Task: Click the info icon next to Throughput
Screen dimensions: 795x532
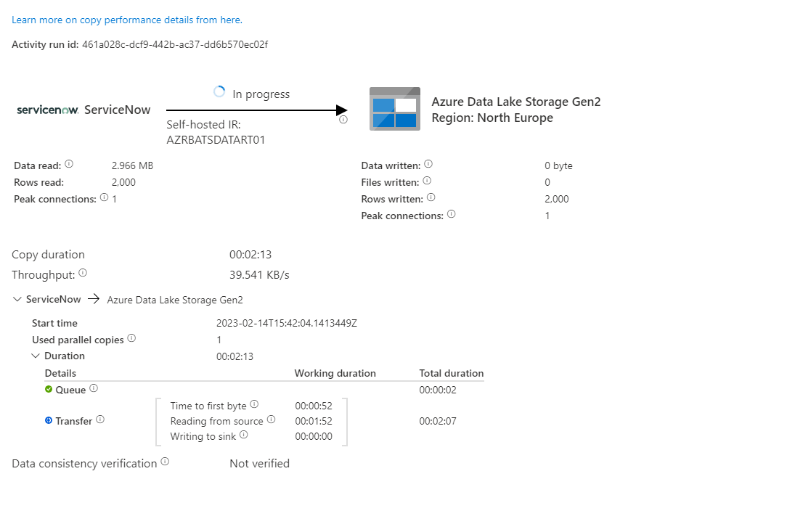Action: point(81,274)
